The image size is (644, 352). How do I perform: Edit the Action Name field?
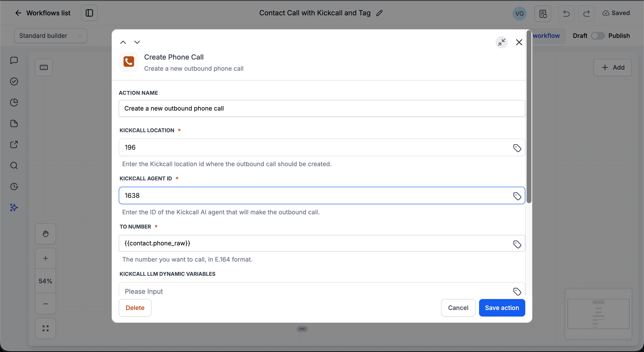pos(322,108)
